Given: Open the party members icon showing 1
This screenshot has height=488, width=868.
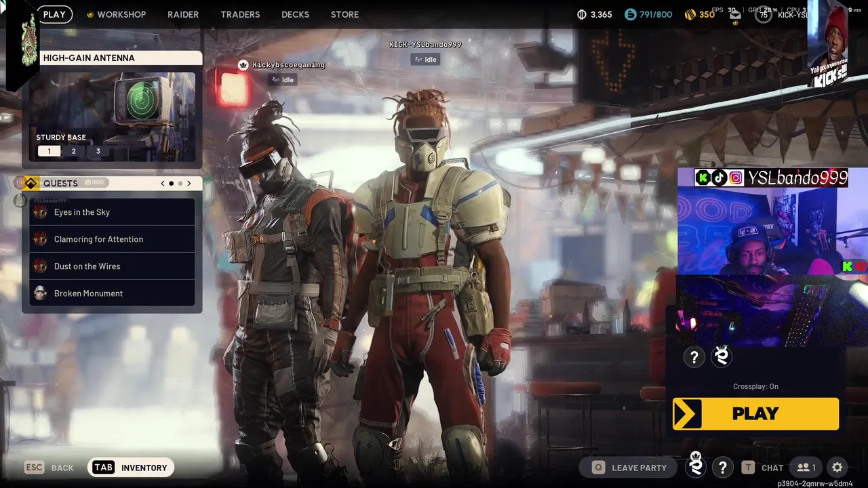Looking at the screenshot, I should tap(806, 468).
